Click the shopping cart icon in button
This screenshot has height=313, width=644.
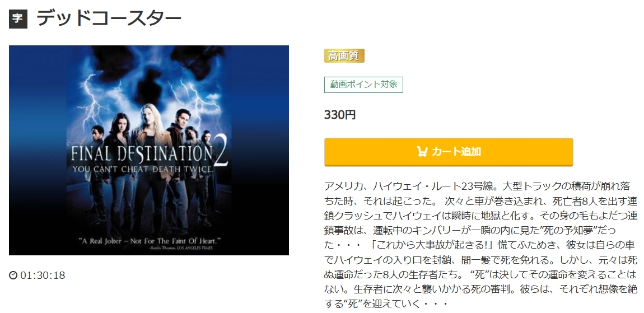422,152
